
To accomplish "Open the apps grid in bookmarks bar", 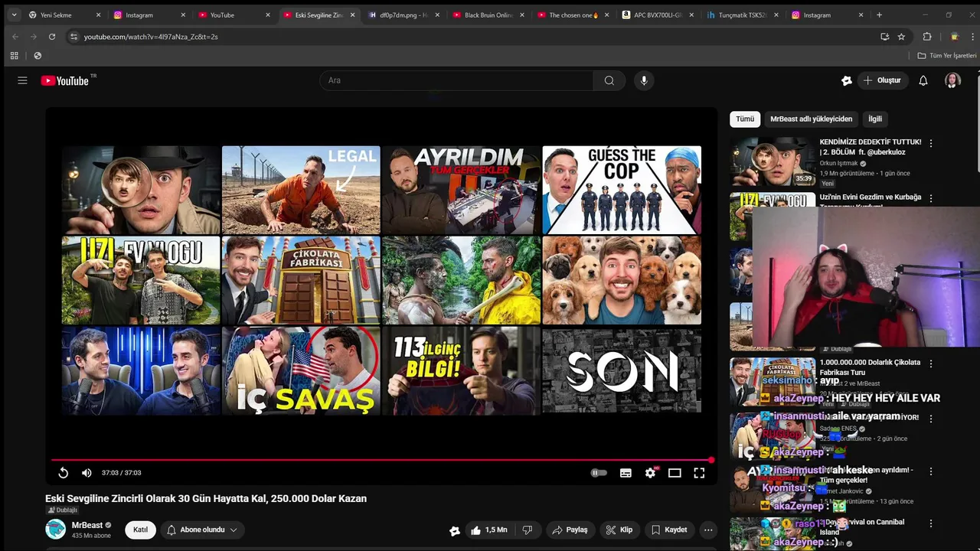I will point(14,56).
